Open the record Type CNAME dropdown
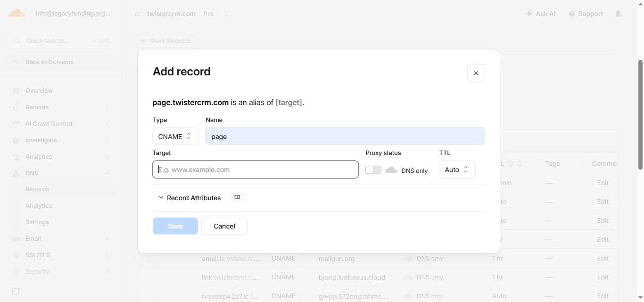The height and width of the screenshot is (302, 644). (x=175, y=136)
